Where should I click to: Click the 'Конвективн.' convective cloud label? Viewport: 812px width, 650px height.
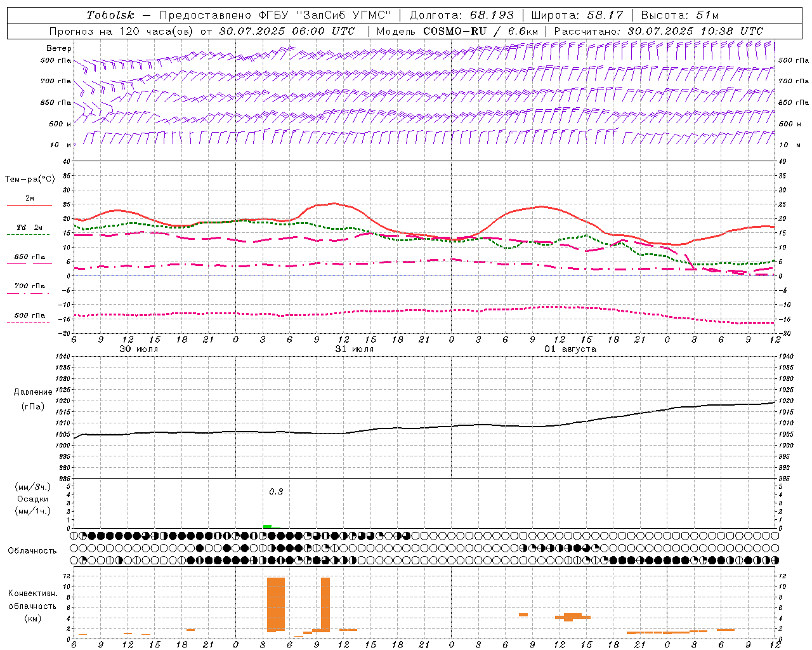[x=32, y=594]
